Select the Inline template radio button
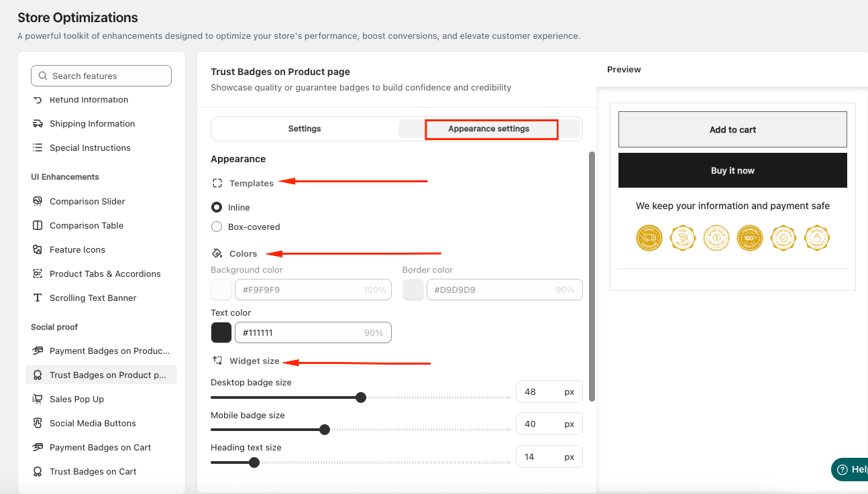Image resolution: width=868 pixels, height=494 pixels. click(x=217, y=207)
